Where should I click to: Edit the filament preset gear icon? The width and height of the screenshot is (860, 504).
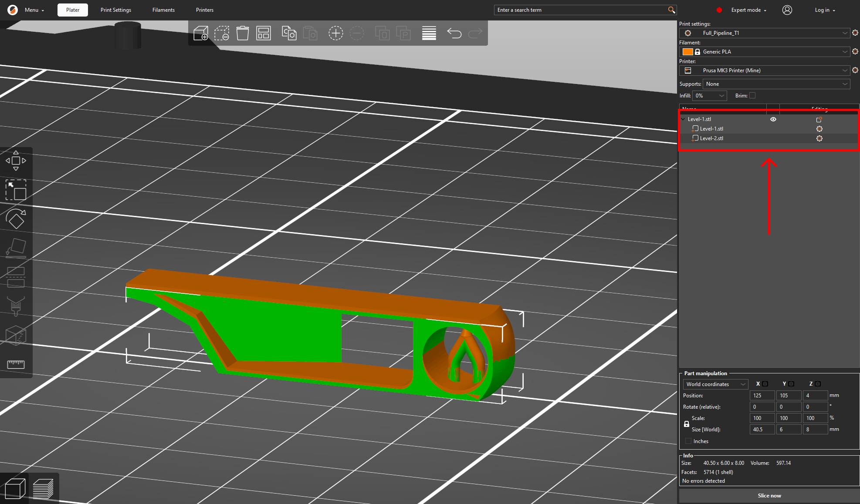(x=855, y=52)
